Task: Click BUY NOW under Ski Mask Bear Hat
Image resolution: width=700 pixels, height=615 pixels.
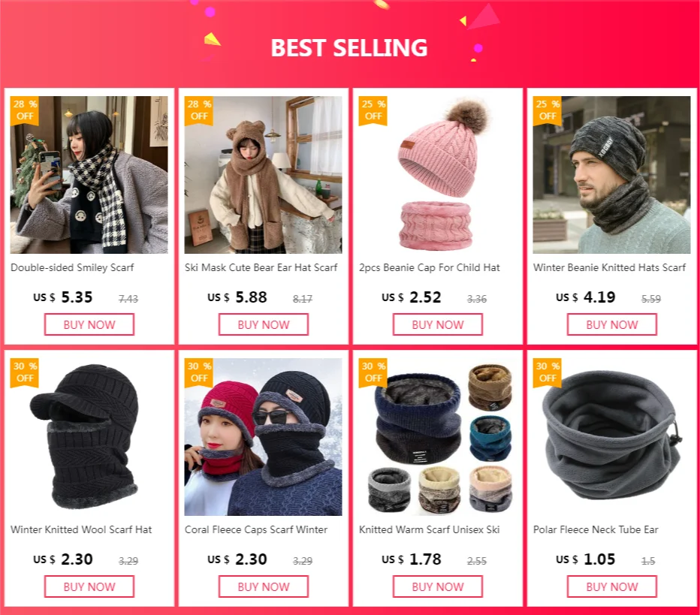Action: (264, 324)
